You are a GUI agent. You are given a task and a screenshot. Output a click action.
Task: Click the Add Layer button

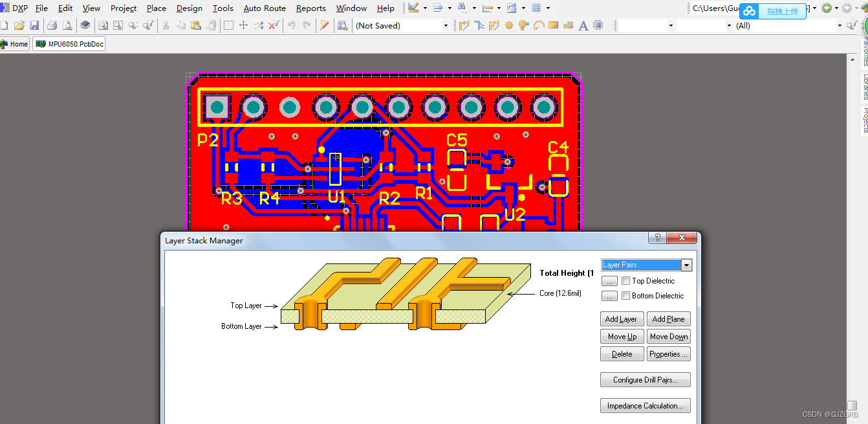click(x=622, y=318)
